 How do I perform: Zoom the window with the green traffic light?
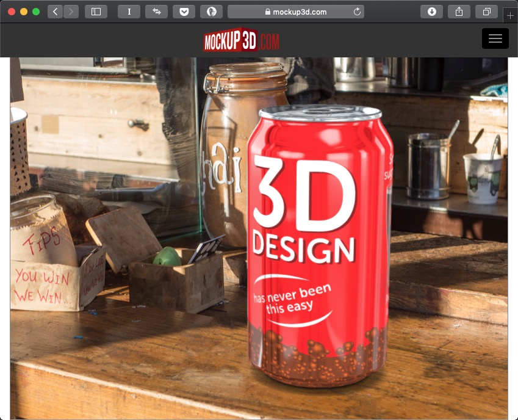[37, 10]
